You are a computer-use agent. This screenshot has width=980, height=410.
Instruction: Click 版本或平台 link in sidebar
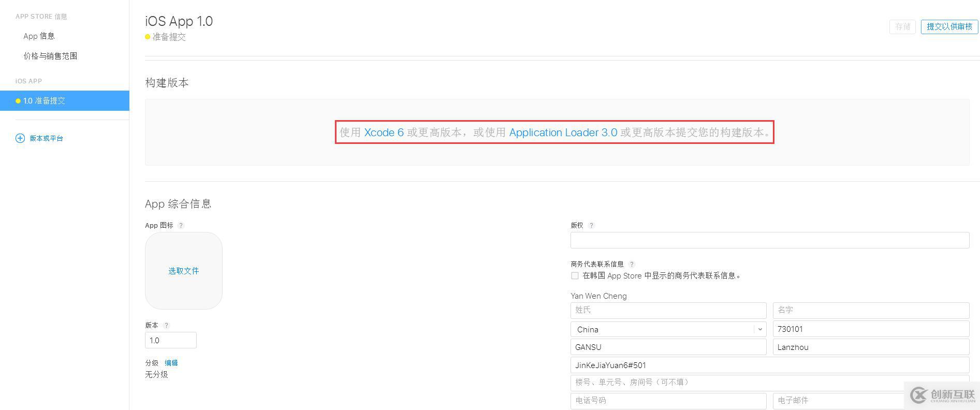click(46, 138)
